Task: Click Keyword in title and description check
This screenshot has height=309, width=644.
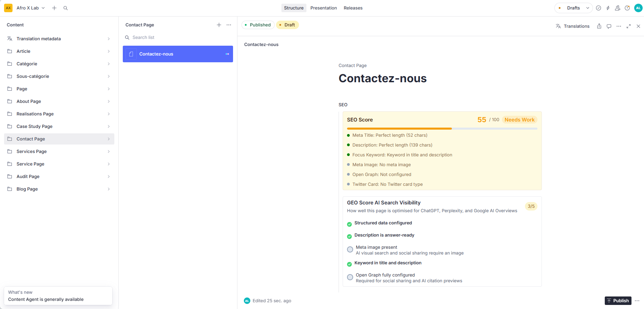Action: pyautogui.click(x=349, y=264)
